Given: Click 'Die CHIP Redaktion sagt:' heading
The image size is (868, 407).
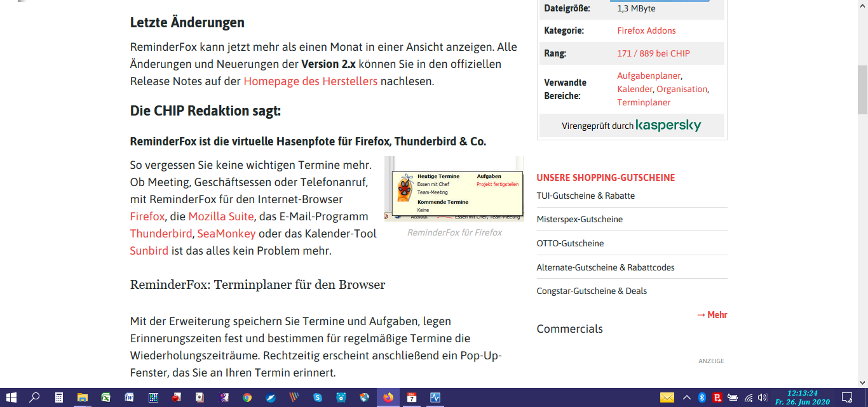Looking at the screenshot, I should pos(205,110).
